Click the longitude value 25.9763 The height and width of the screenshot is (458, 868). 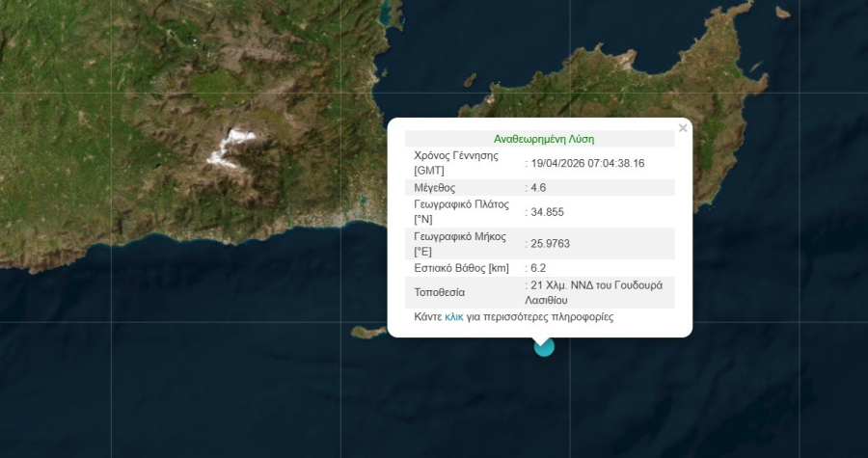(551, 243)
